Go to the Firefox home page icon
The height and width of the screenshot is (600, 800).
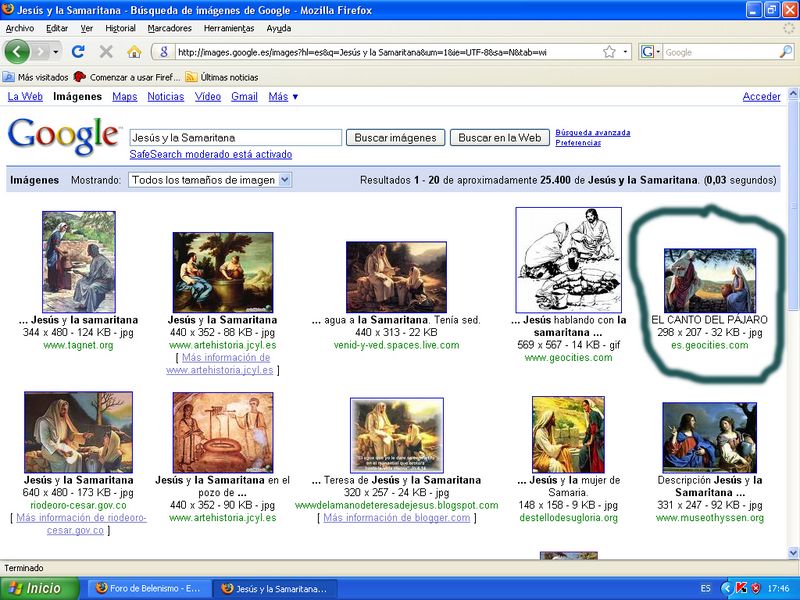[134, 51]
